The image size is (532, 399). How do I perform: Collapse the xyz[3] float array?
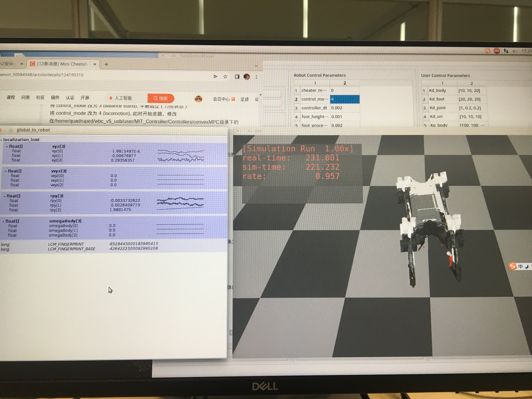[x=7, y=146]
